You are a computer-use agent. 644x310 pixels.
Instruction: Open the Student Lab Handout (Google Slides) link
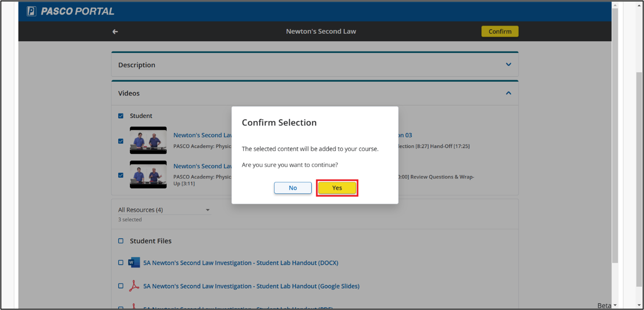(251, 286)
